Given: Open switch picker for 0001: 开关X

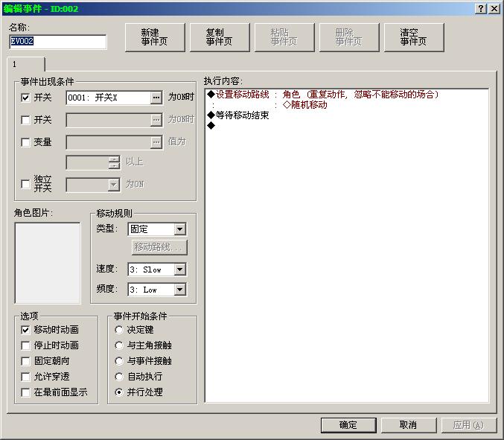Looking at the screenshot, I should tap(156, 98).
